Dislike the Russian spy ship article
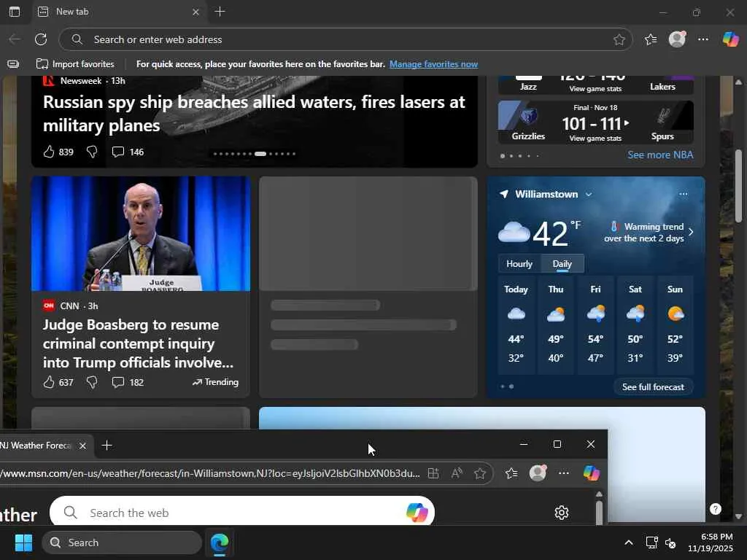Viewport: 747px width, 560px height. click(x=92, y=152)
